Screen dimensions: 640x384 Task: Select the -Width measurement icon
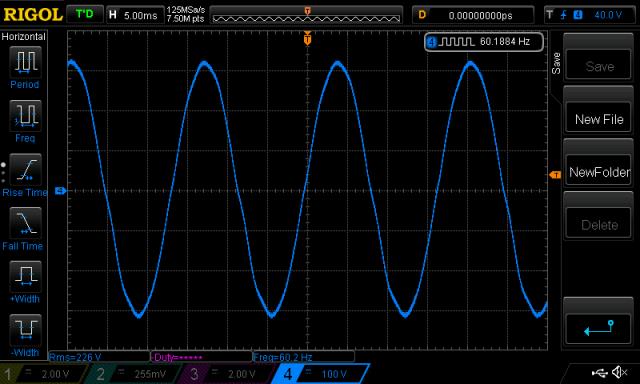(x=25, y=330)
